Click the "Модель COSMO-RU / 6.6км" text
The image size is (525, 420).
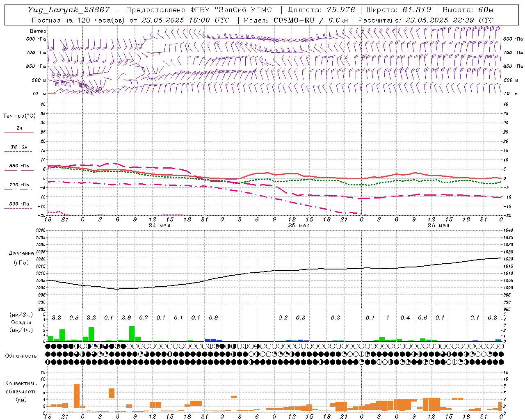coord(295,20)
